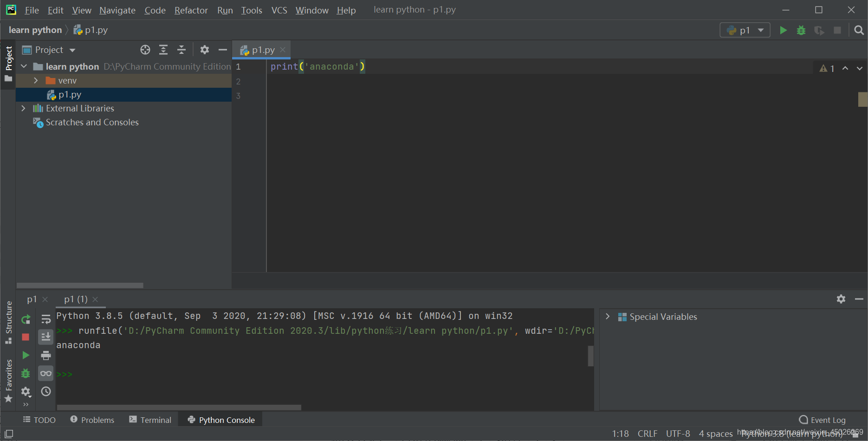The width and height of the screenshot is (868, 441).
Task: Open the Terminal tool window
Action: coord(150,420)
